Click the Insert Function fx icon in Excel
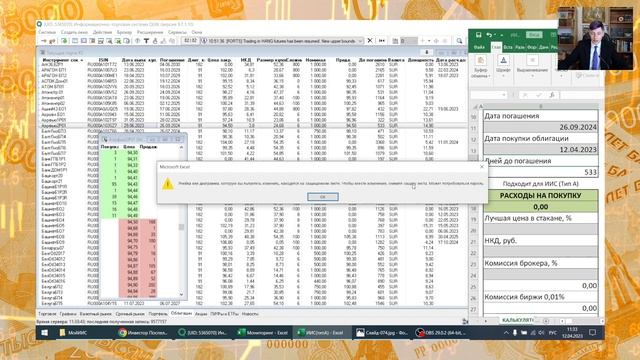 (552, 95)
